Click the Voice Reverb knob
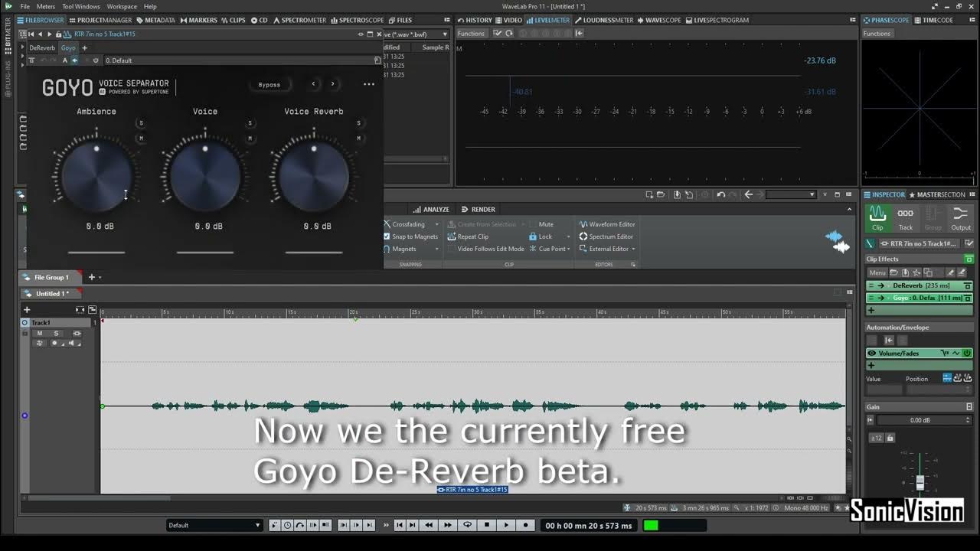The width and height of the screenshot is (980, 551). pos(314,177)
